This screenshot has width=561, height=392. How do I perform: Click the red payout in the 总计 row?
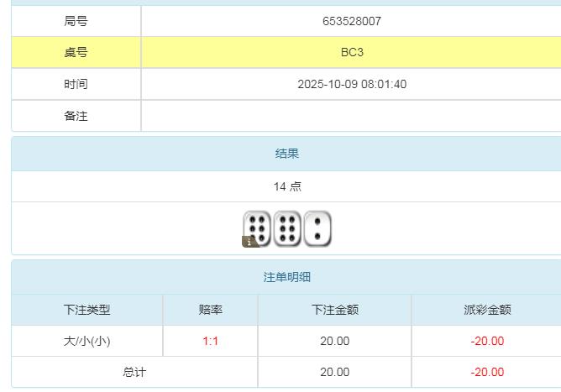click(487, 372)
